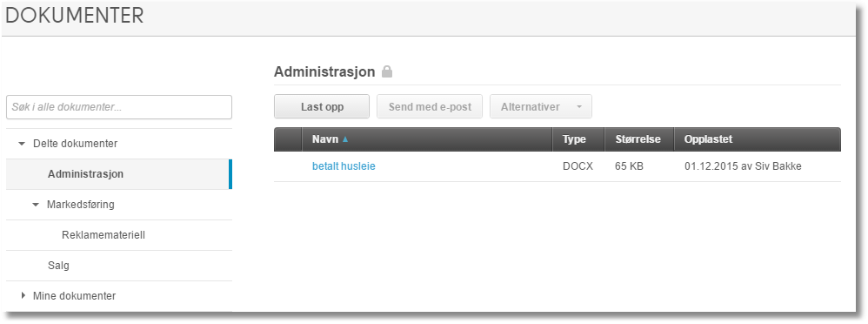Image resolution: width=868 pixels, height=324 pixels.
Task: Sort by the Størrelse column header
Action: 638,139
